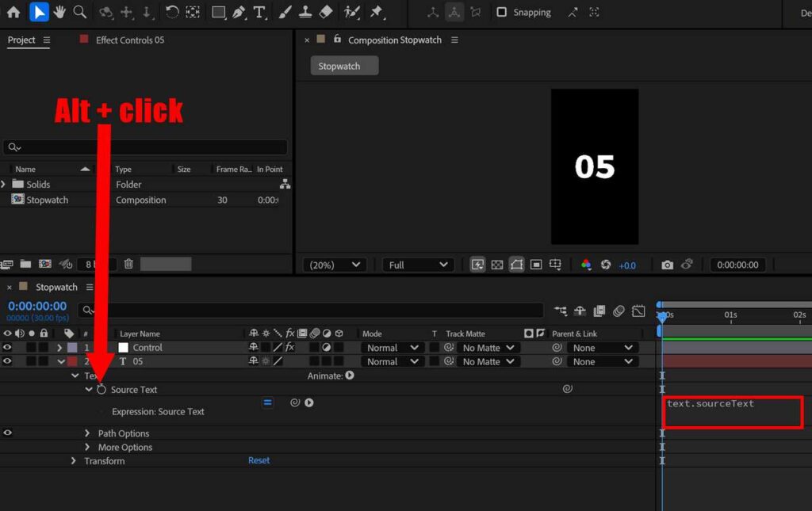
Task: Take a snapshot with camera icon
Action: [667, 265]
